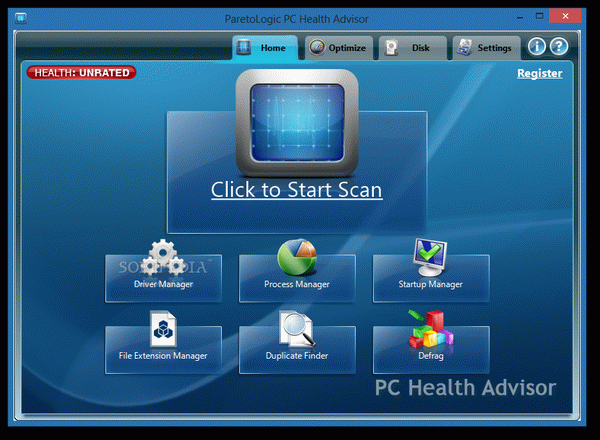Click the Process Manager pie chart icon
The height and width of the screenshot is (440, 600).
(297, 257)
